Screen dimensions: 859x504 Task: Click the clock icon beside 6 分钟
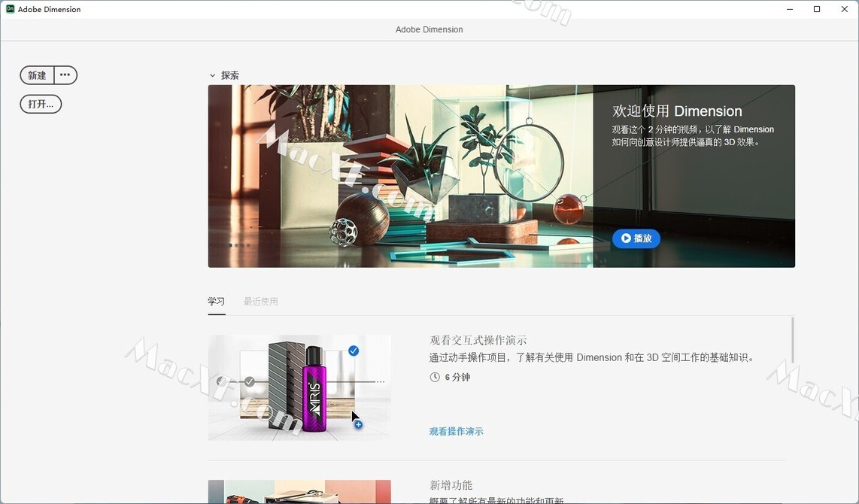pyautogui.click(x=435, y=377)
